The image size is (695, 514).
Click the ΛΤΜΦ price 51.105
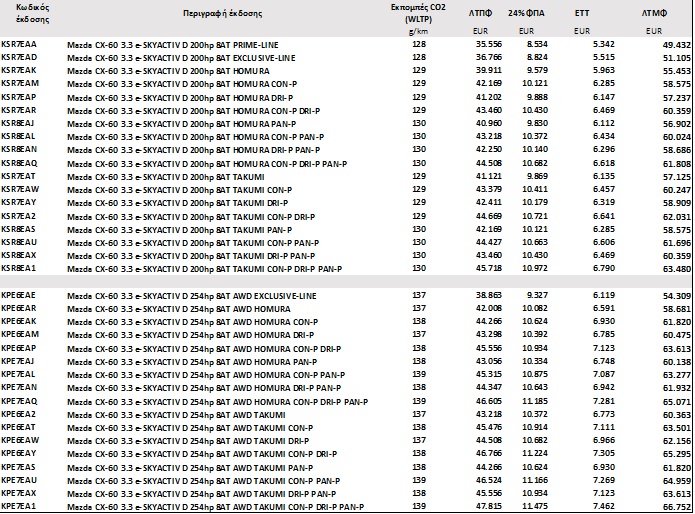(677, 58)
